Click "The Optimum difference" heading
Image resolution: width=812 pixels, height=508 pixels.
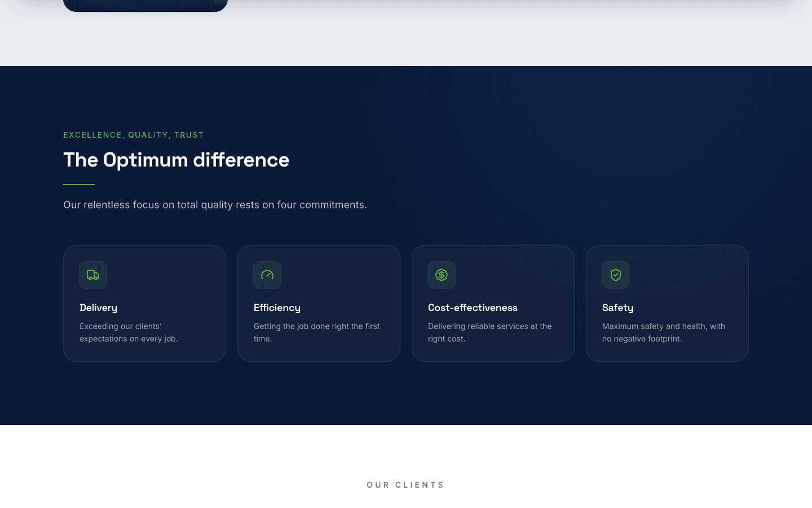click(x=176, y=160)
